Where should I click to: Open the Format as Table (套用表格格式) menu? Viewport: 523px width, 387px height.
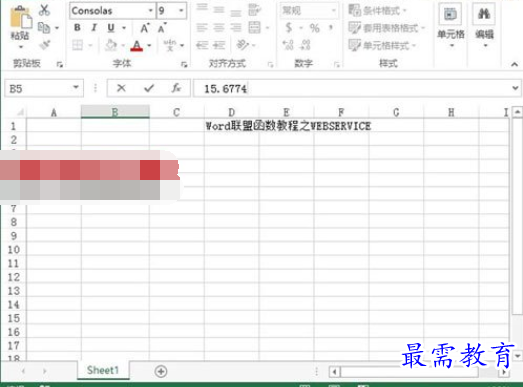point(387,28)
